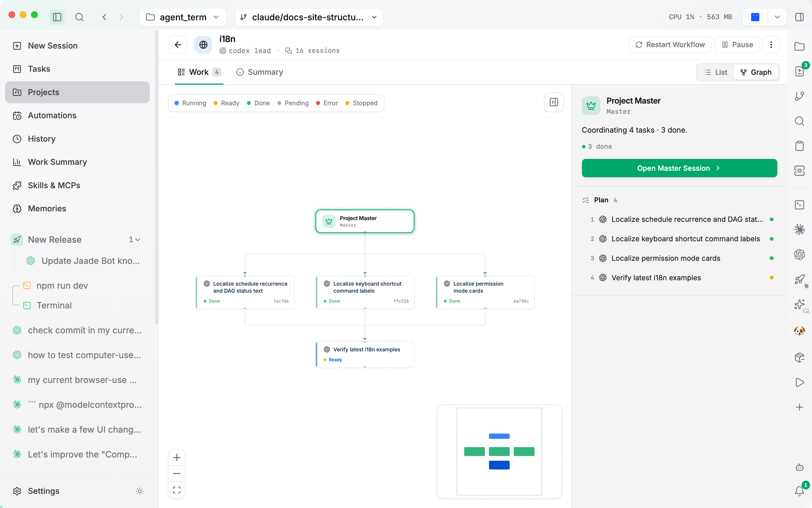This screenshot has width=812, height=508.
Task: Open the package box icon in right rail
Action: point(799,357)
